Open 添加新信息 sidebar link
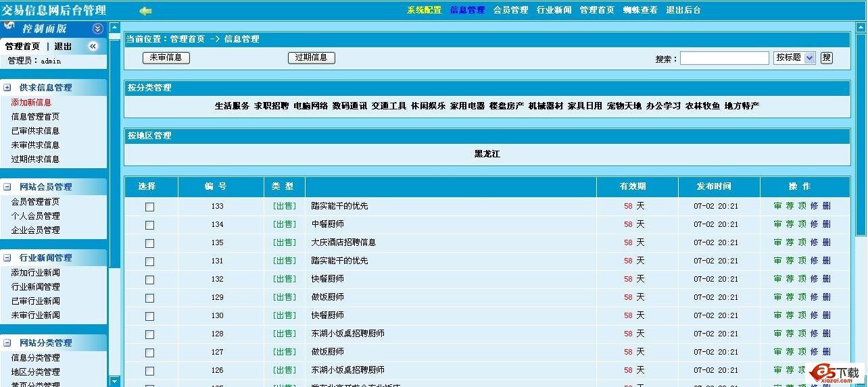This screenshot has height=387, width=868. pos(31,103)
